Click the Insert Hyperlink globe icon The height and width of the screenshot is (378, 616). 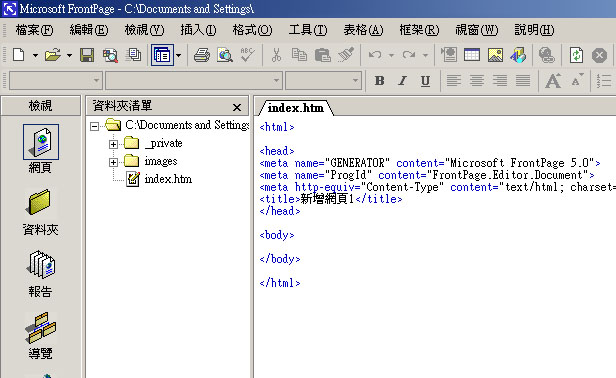click(546, 55)
